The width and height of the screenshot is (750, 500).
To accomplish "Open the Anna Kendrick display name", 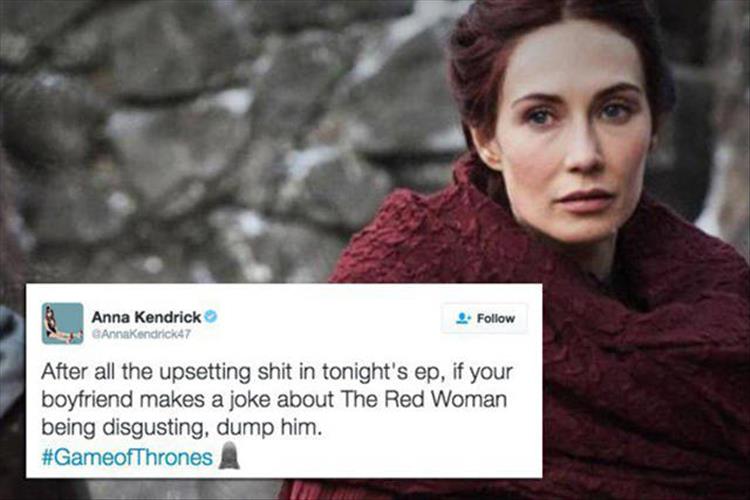I will pos(146,317).
